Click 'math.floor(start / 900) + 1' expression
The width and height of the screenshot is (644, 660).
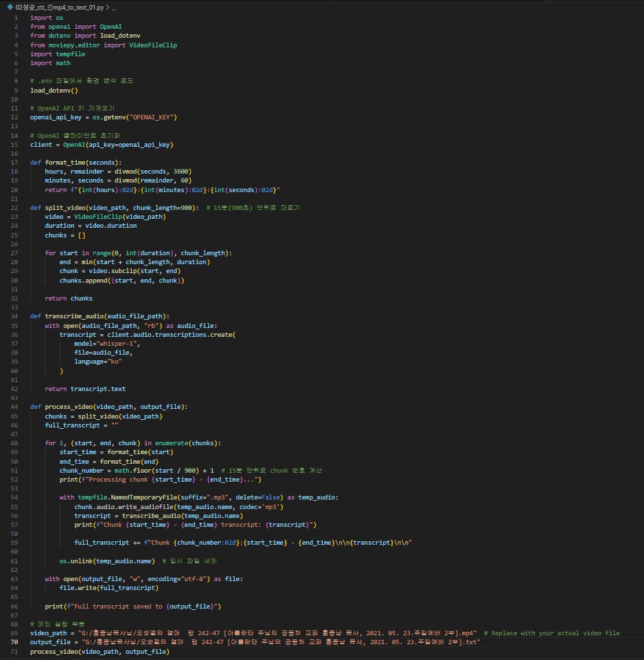(x=164, y=470)
